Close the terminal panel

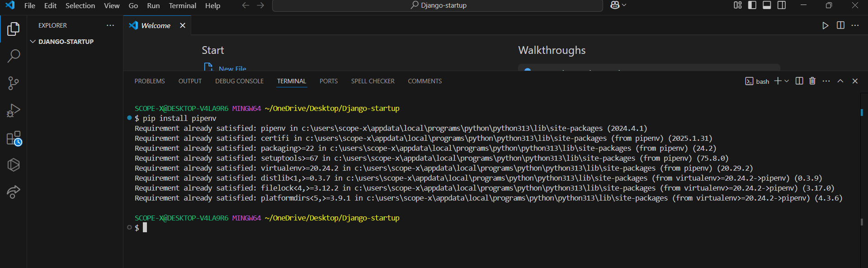855,81
